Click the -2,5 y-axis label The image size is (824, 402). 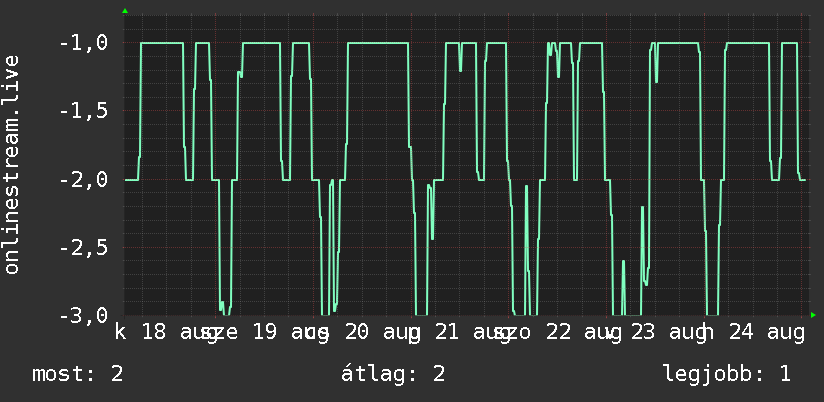tap(84, 248)
